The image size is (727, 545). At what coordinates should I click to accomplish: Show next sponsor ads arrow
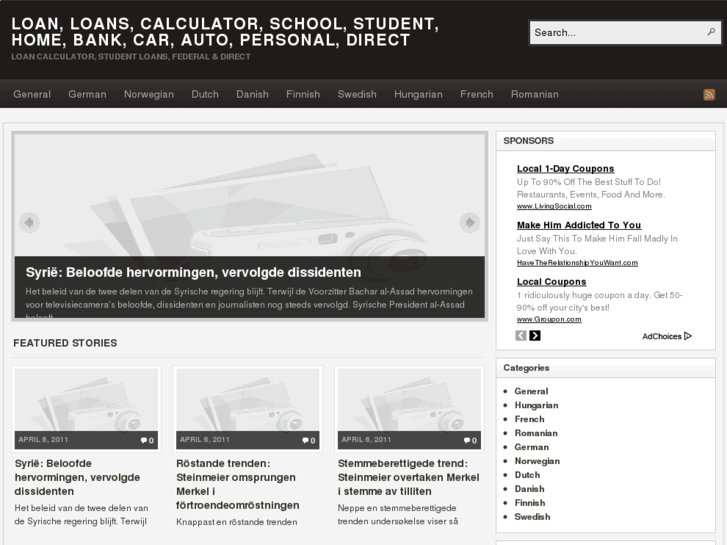coord(535,335)
